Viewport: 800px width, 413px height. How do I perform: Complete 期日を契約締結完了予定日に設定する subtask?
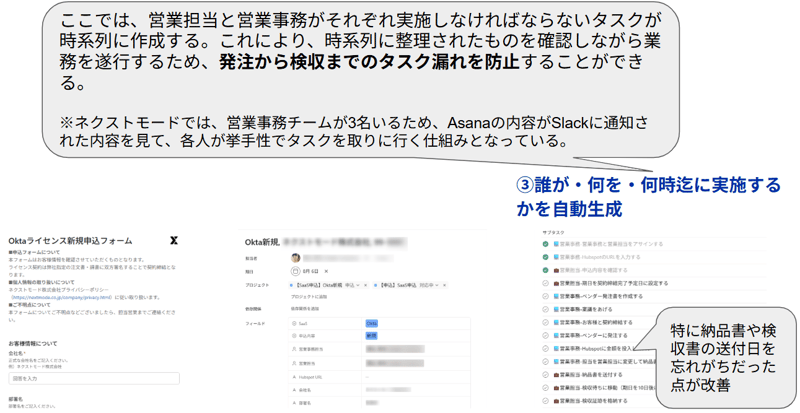[x=545, y=283]
